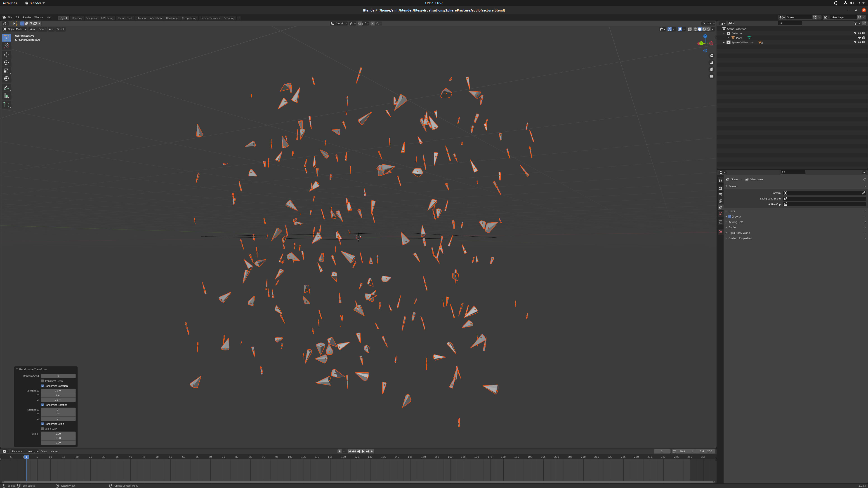
Task: Open the Render menu
Action: pos(27,18)
